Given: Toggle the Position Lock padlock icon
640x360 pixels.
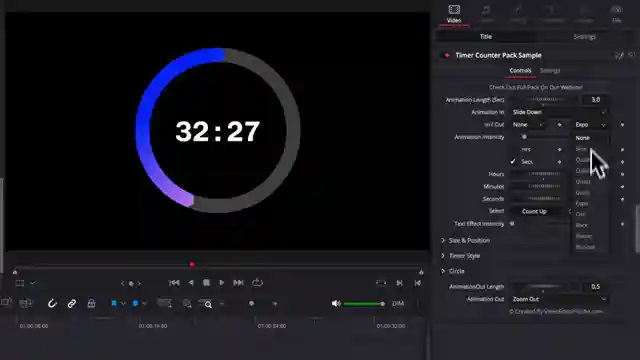Looking at the screenshot, I should [x=91, y=303].
